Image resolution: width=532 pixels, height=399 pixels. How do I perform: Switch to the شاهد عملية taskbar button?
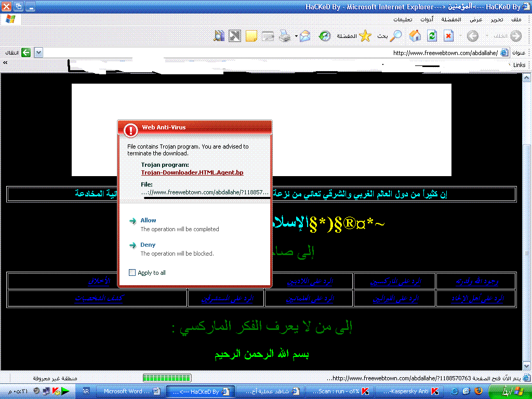point(271,391)
